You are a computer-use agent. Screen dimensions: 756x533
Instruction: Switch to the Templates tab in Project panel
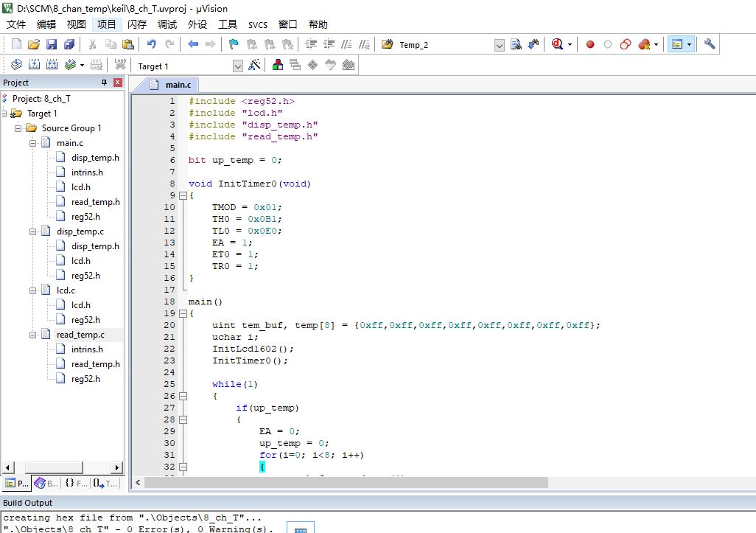pos(105,483)
